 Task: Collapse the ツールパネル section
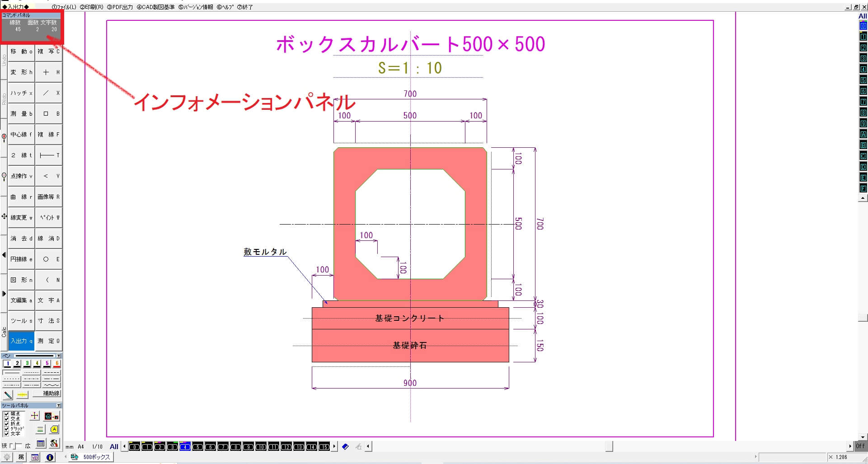point(59,405)
